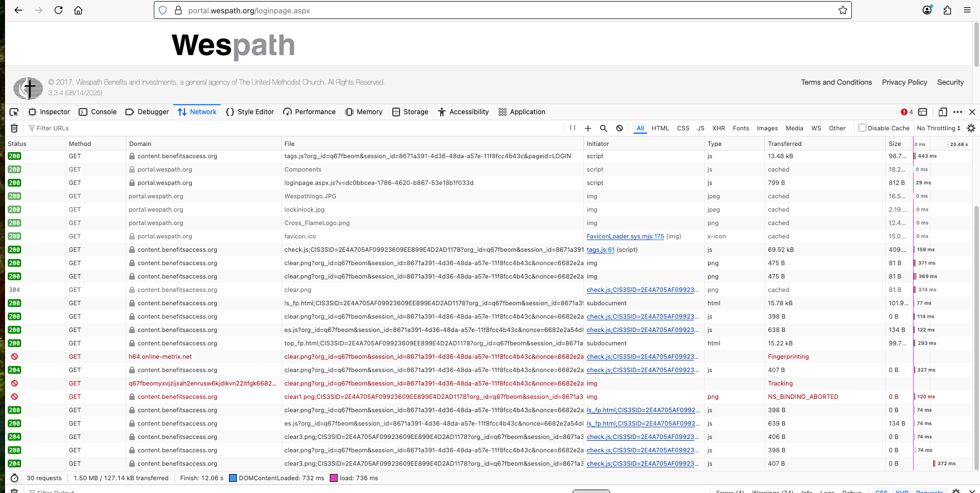980x493 pixels.
Task: Show site security padlock info
Action: tap(178, 10)
